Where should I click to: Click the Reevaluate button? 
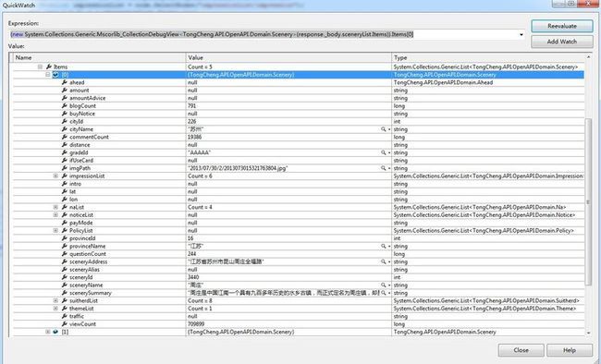(562, 26)
